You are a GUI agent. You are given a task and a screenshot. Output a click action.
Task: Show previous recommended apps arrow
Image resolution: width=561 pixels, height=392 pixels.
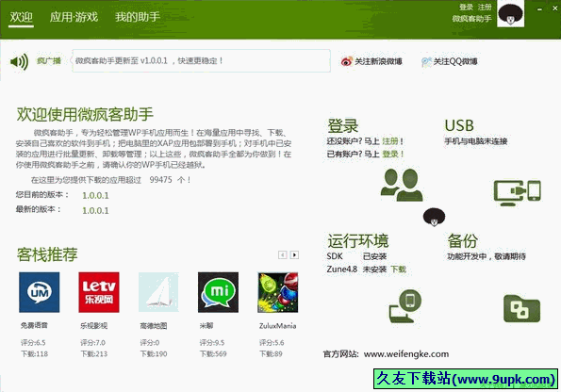[282, 255]
